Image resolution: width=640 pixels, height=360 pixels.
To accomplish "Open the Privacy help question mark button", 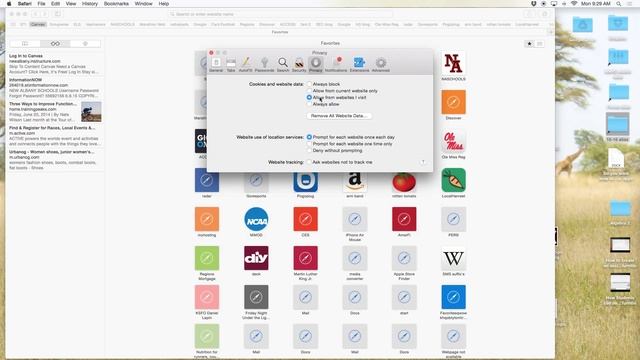I will pyautogui.click(x=423, y=162).
